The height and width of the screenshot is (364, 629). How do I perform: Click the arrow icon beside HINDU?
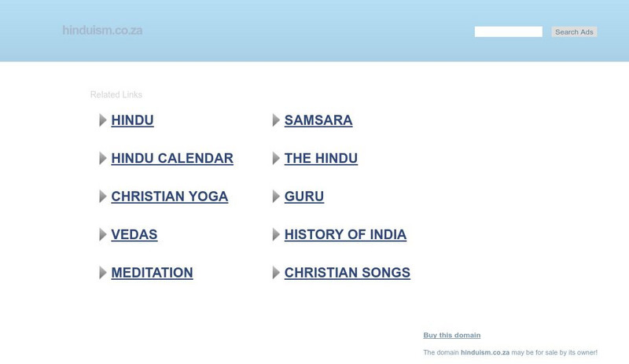coord(103,120)
